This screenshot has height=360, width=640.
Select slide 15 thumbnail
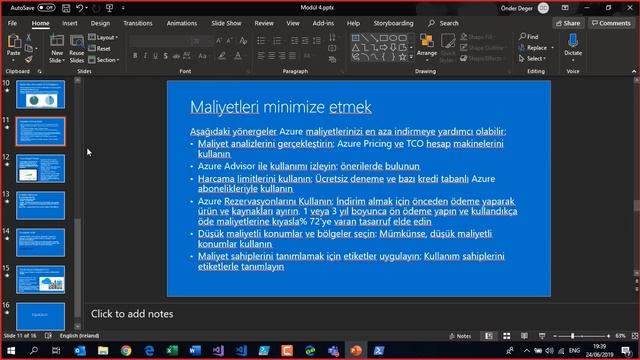40,280
